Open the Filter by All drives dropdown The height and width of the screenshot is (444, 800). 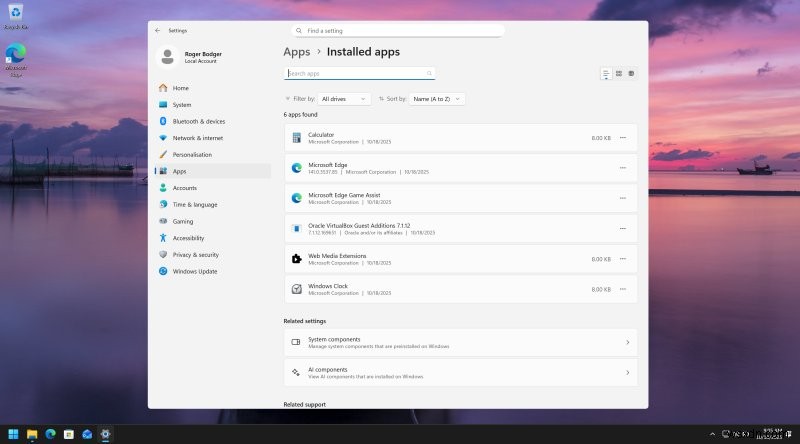344,99
